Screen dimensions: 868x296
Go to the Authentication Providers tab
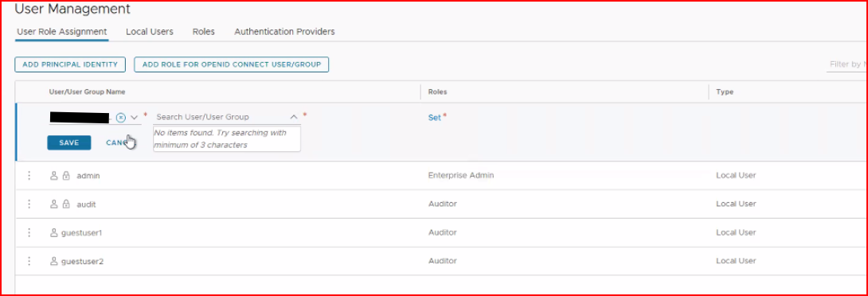point(284,32)
